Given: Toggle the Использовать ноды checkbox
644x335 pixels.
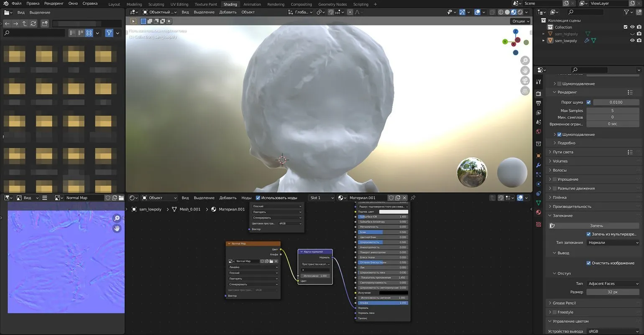Looking at the screenshot, I should pos(258,198).
